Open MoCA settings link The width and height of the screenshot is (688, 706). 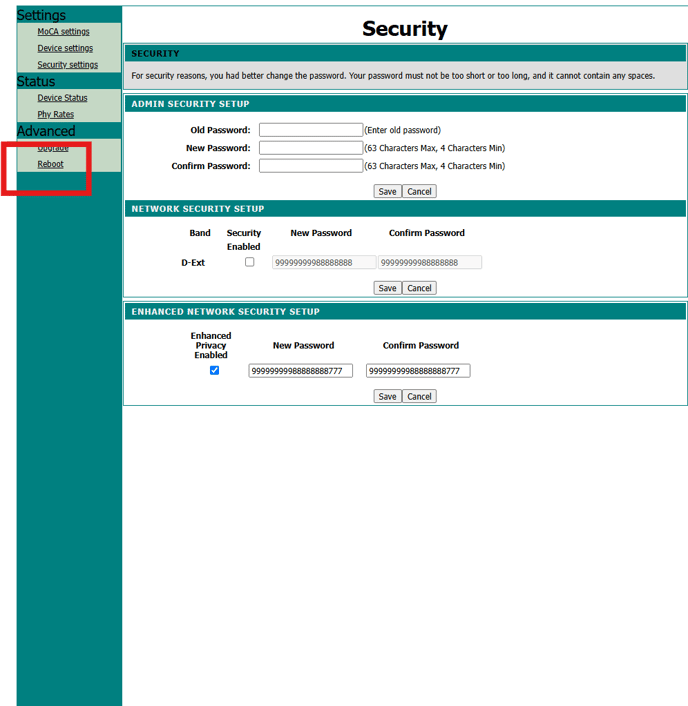tap(63, 32)
